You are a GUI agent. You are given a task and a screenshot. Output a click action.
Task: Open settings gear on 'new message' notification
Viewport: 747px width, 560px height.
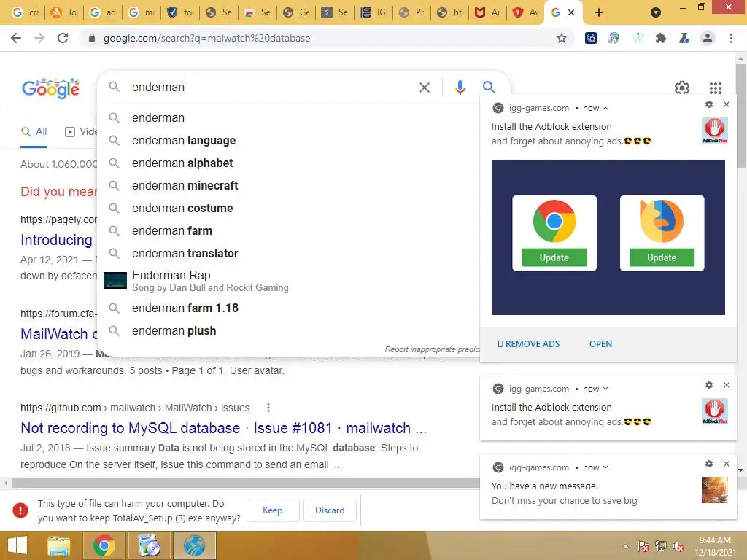coord(709,464)
